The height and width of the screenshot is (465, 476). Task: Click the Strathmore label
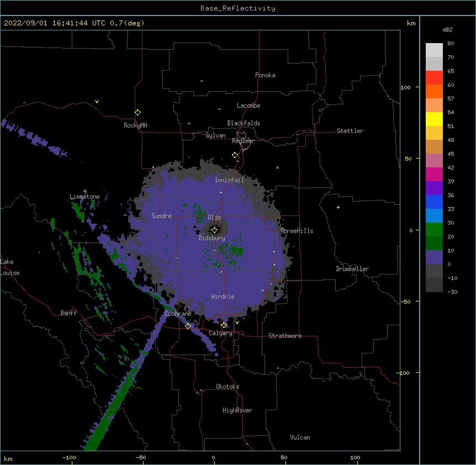coord(285,336)
